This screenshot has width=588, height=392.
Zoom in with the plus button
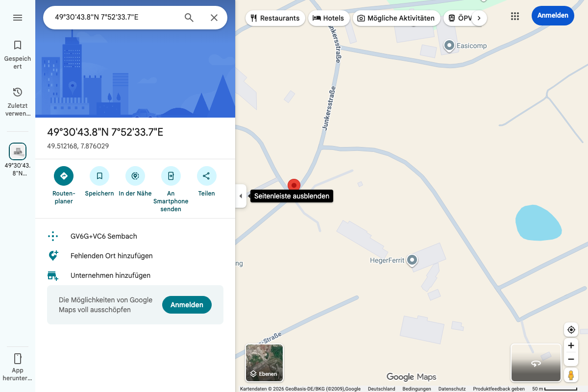tap(571, 345)
